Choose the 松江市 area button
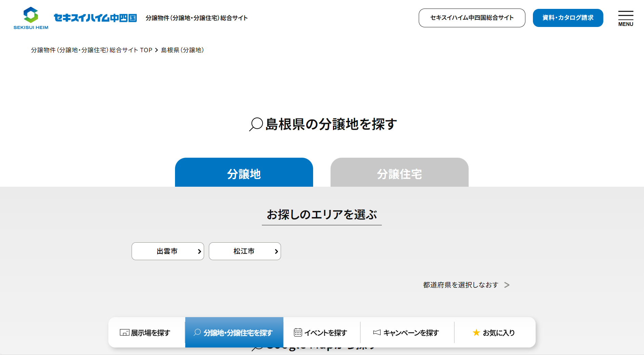Viewport: 644px width, 355px height. click(244, 251)
